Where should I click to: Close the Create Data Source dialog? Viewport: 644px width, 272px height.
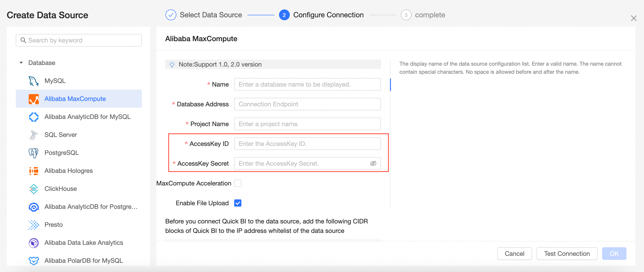(633, 18)
